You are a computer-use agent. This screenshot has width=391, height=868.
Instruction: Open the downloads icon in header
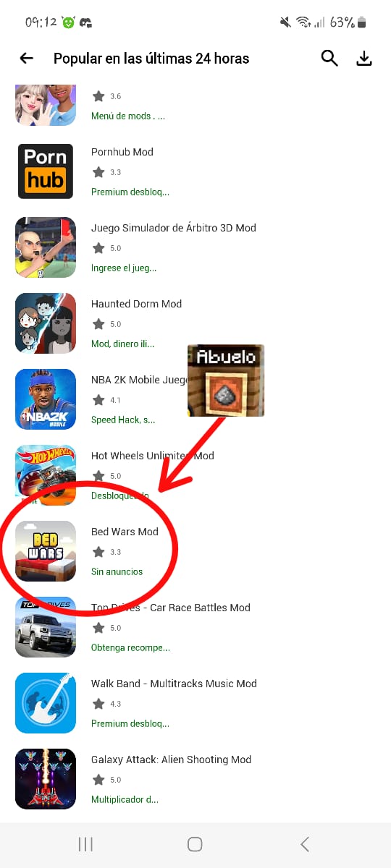pyautogui.click(x=364, y=59)
